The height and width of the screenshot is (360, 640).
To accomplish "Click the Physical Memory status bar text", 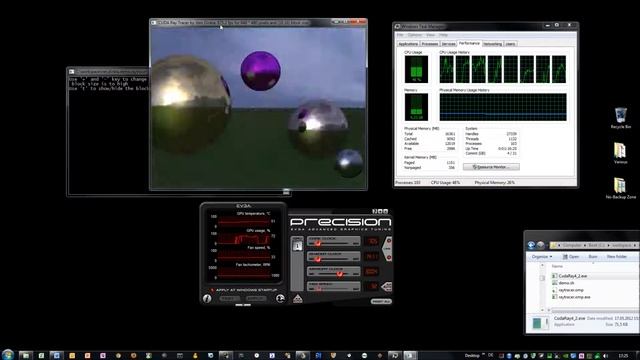I will (494, 182).
